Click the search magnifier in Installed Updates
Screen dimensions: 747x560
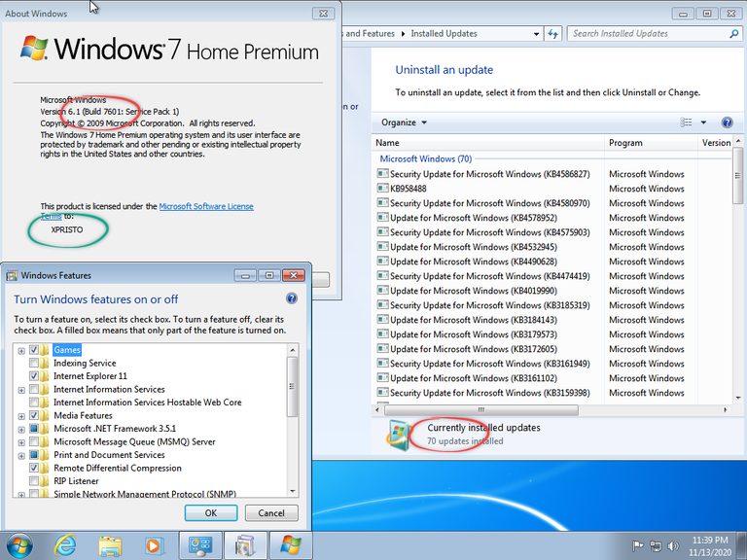point(733,34)
